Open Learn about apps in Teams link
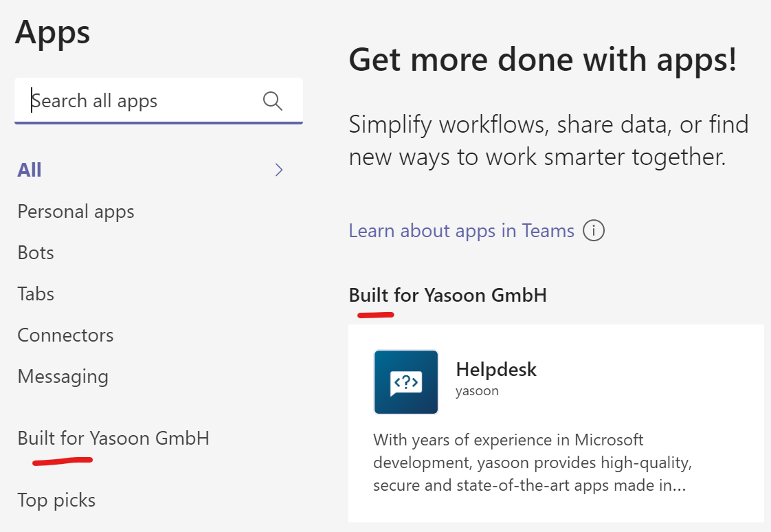Screen dimensions: 771x532 (x=461, y=230)
